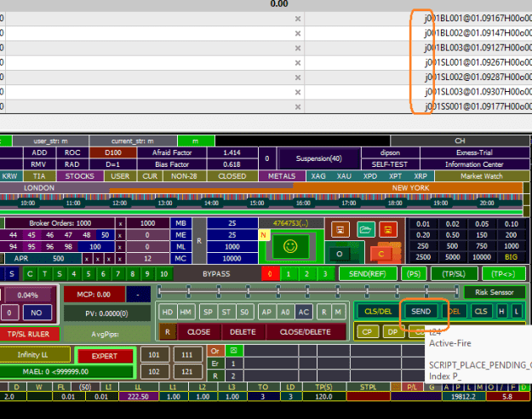Select the XAU symbol

pyautogui.click(x=344, y=176)
